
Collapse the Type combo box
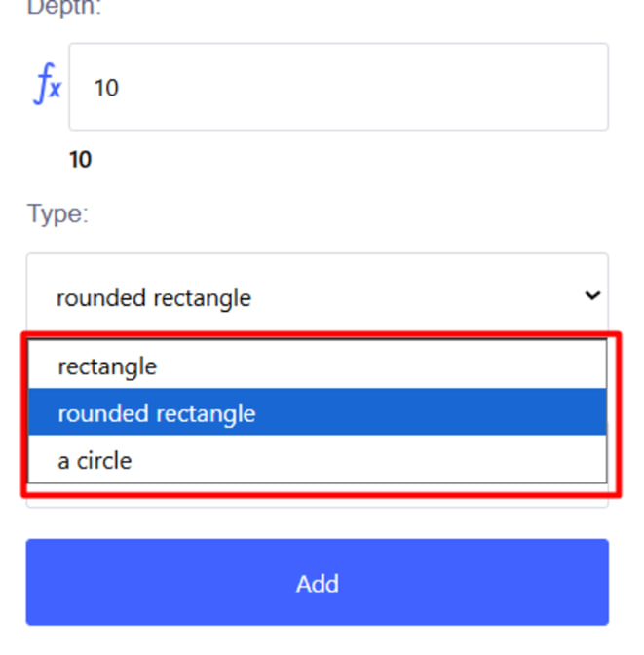[591, 295]
